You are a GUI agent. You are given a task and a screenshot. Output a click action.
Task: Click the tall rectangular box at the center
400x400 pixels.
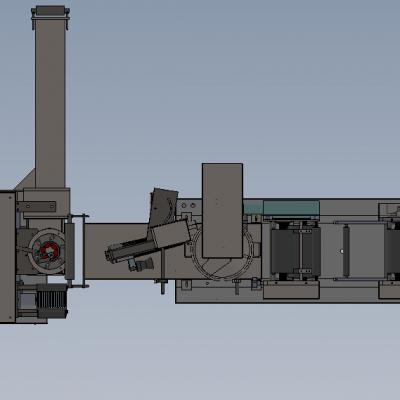222,211
